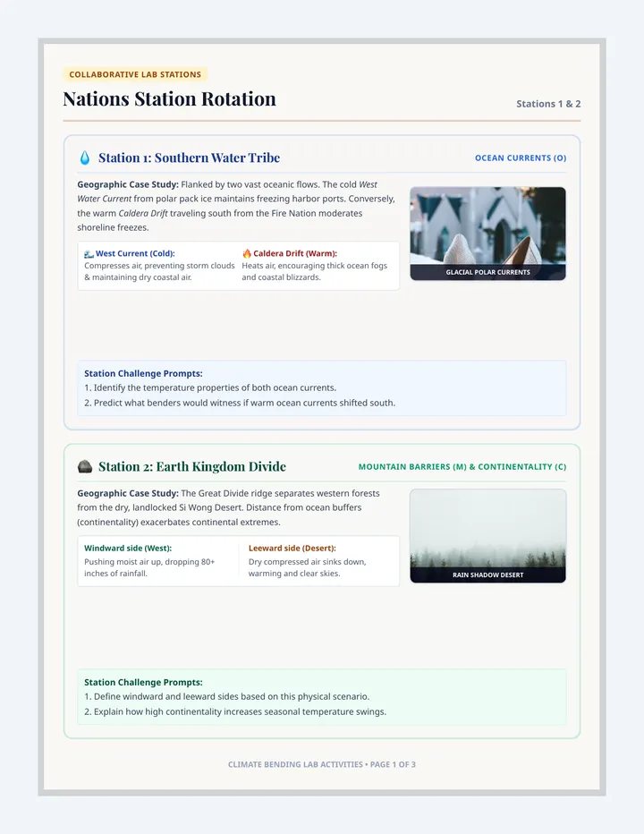Click the Caldera Drift (Warm) label

point(295,254)
